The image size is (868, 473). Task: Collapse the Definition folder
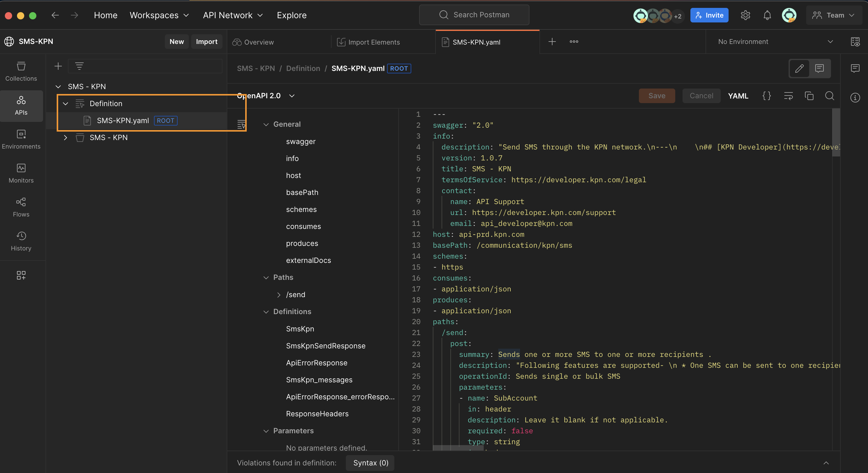[65, 103]
